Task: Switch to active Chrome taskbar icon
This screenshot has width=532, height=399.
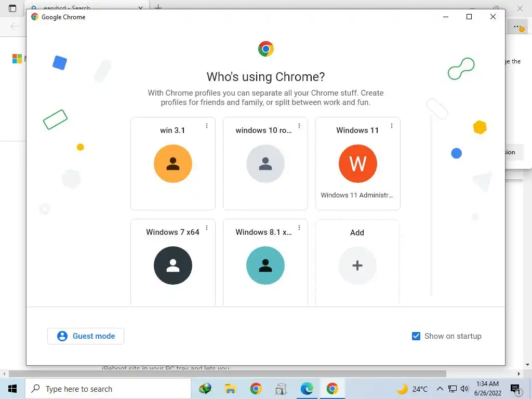Action: (x=332, y=389)
